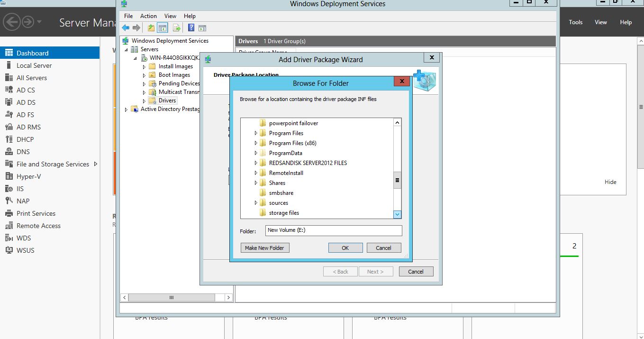The width and height of the screenshot is (644, 339).
Task: Open Dashboard in Server Manager sidebar
Action: click(x=50, y=53)
